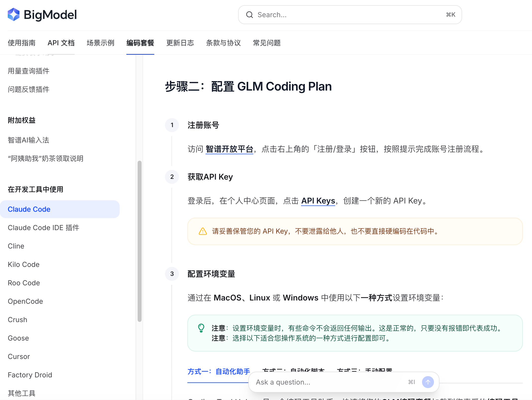Open the 智谱开放平台 link
Image resolution: width=532 pixels, height=400 pixels.
coord(229,149)
